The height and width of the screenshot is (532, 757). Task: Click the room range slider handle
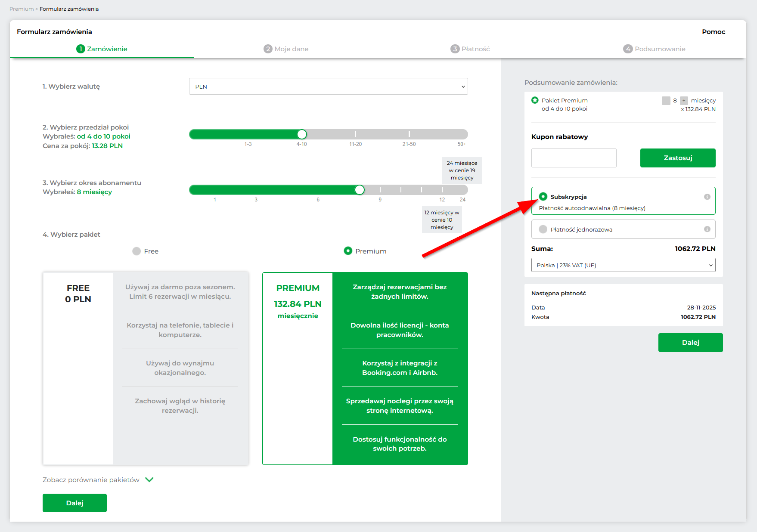pos(302,134)
